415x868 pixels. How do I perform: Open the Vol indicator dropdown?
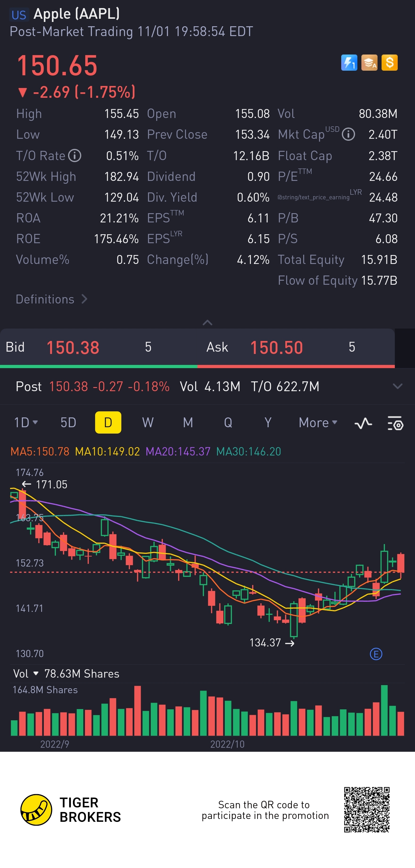(26, 674)
